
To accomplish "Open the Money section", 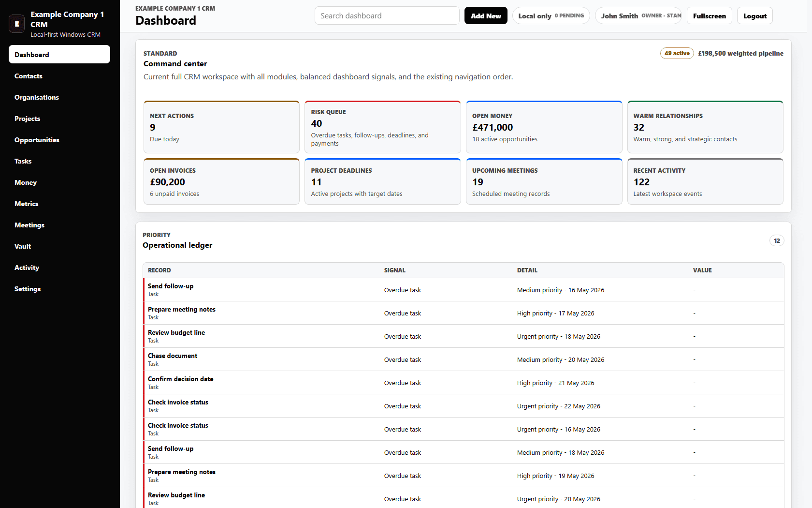I will pos(59,182).
